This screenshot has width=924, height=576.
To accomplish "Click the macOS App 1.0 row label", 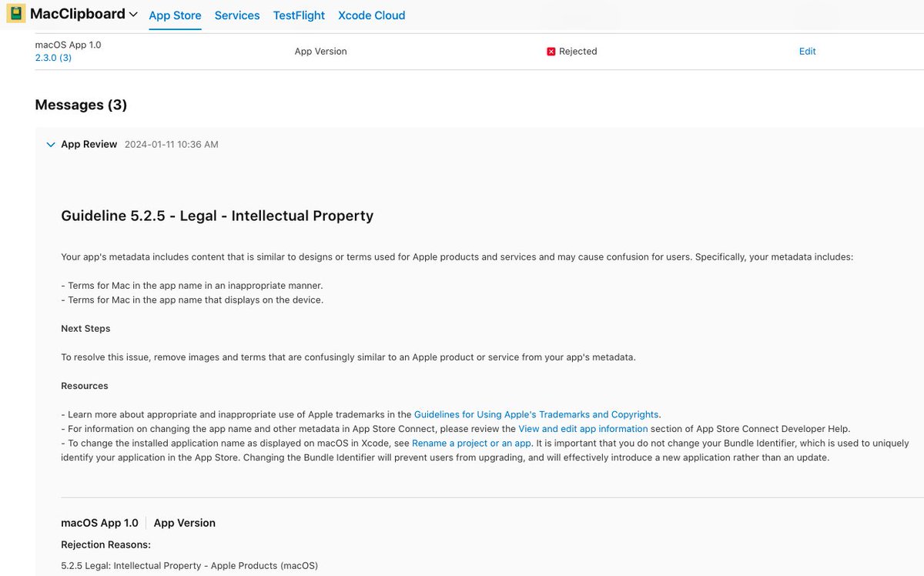I will tap(68, 45).
